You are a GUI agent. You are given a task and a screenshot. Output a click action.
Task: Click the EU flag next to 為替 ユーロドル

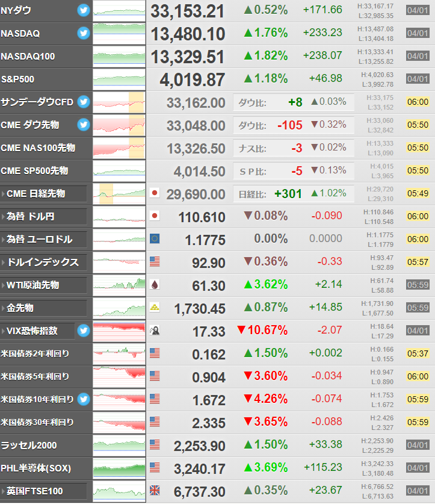click(x=155, y=238)
